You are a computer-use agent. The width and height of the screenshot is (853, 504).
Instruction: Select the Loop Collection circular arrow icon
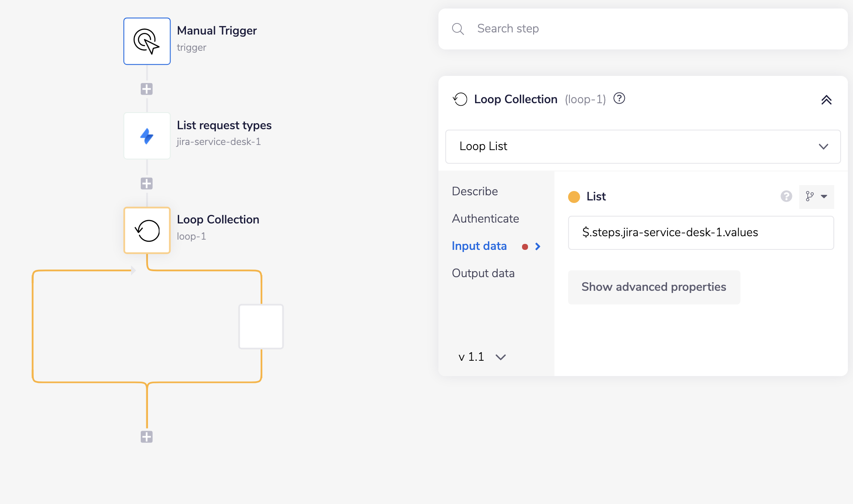click(147, 230)
